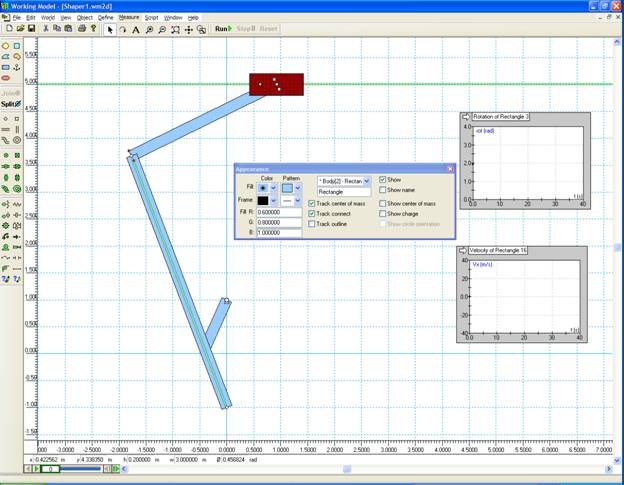
Task: Open the Define menu
Action: [105, 18]
